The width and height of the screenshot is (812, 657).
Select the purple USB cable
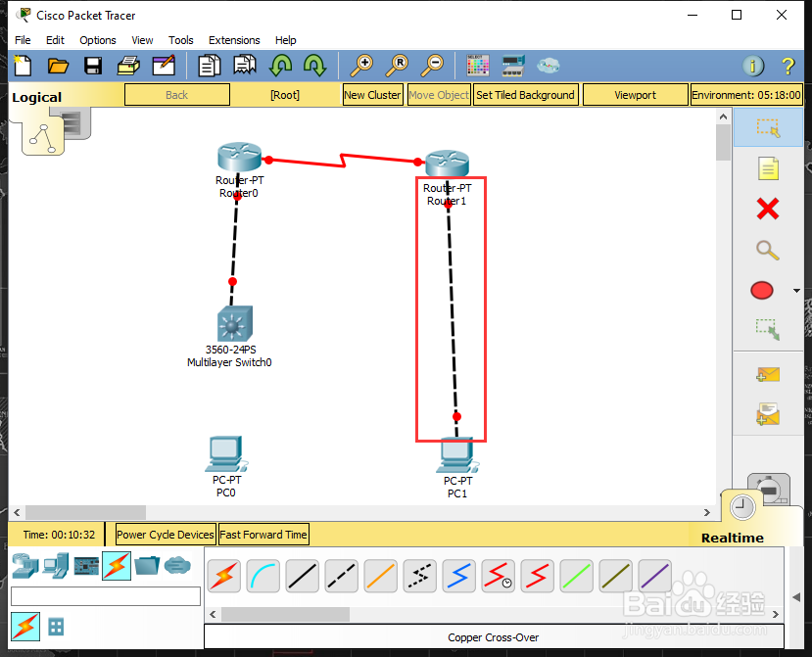(x=654, y=577)
